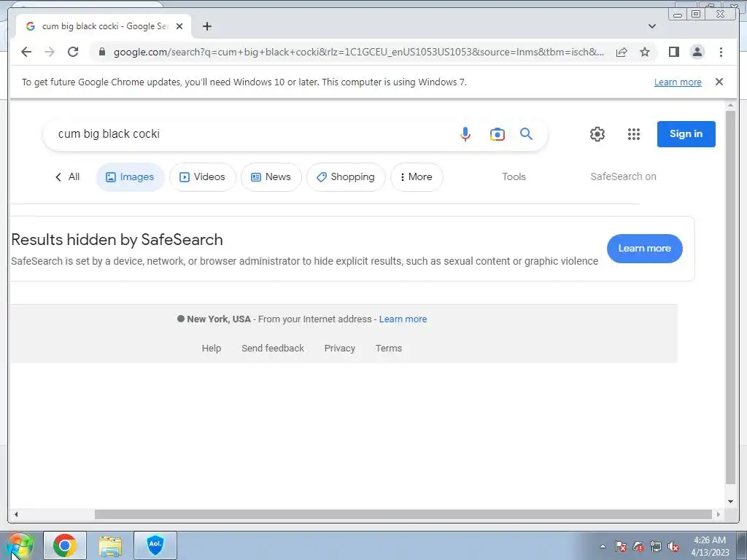Click the Send feedback link
This screenshot has width=747, height=560.
tap(273, 348)
